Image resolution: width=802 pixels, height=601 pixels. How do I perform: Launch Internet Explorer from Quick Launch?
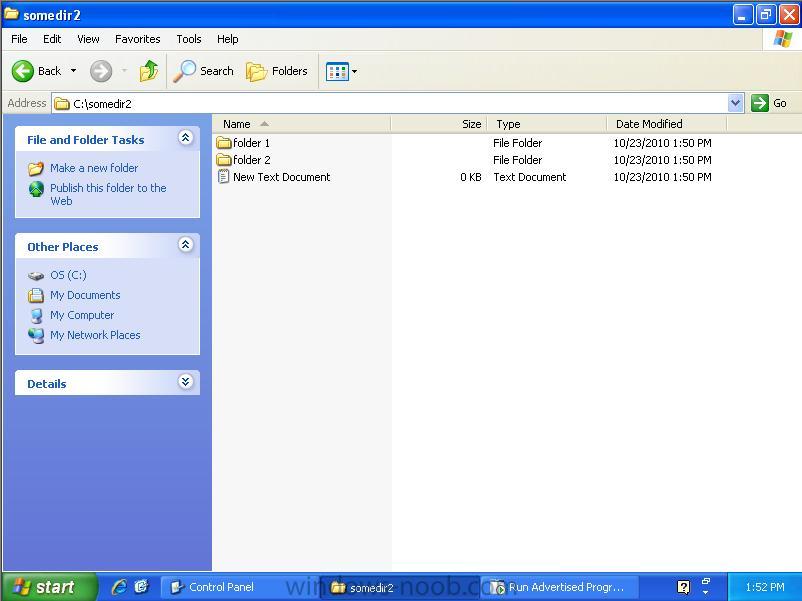point(119,587)
